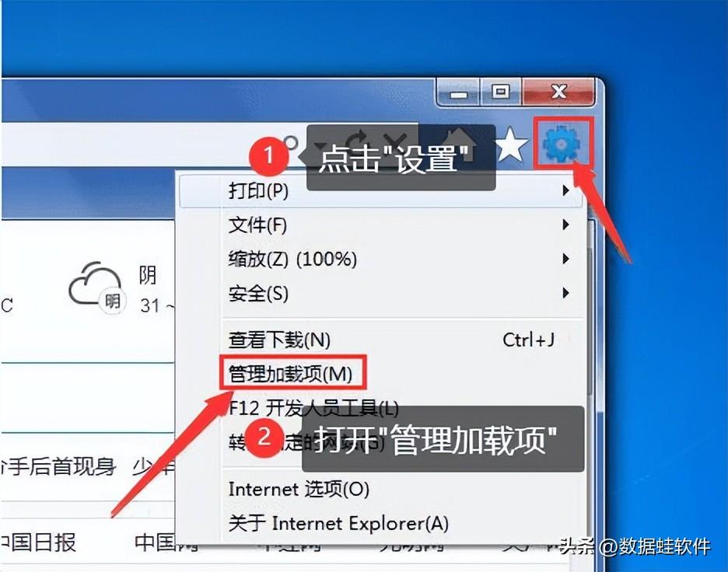Click the Stop X icon in address bar
The image size is (728, 572).
(396, 143)
